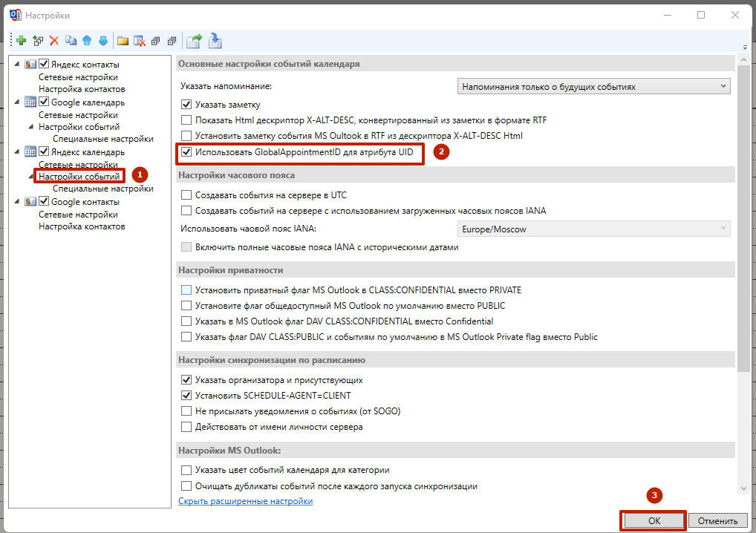Click the Скрыть расширенные настройки link
The height and width of the screenshot is (533, 756).
tap(245, 501)
